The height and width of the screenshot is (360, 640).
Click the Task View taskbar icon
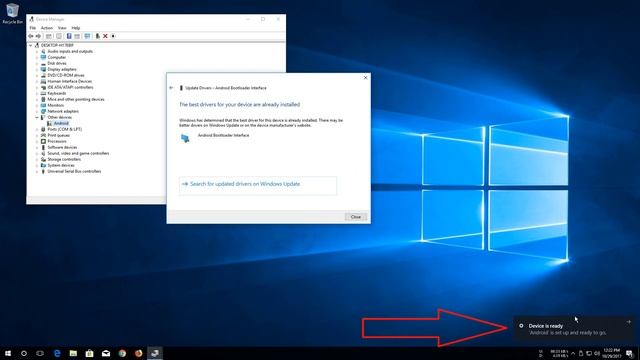[x=40, y=353]
